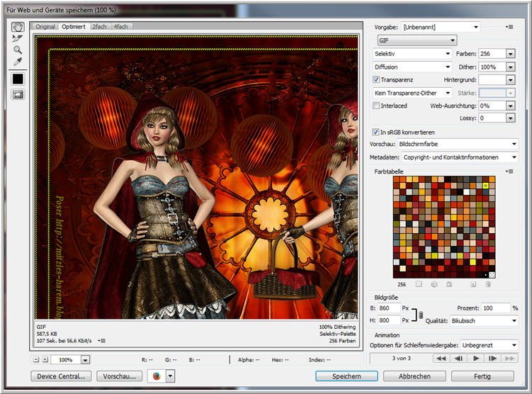The image size is (532, 394).
Task: Select the Zoom magnifier tool
Action: [x=18, y=50]
